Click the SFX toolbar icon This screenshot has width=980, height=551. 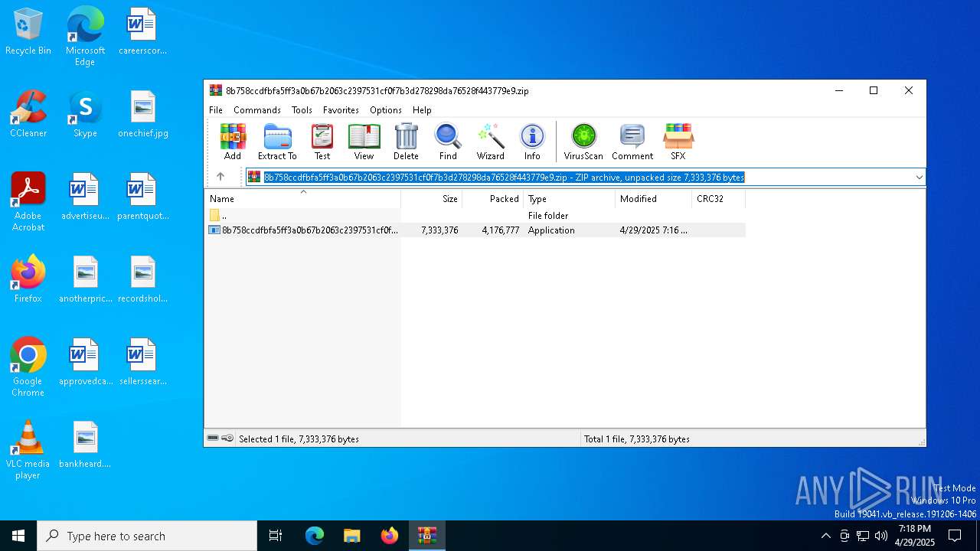(x=678, y=142)
